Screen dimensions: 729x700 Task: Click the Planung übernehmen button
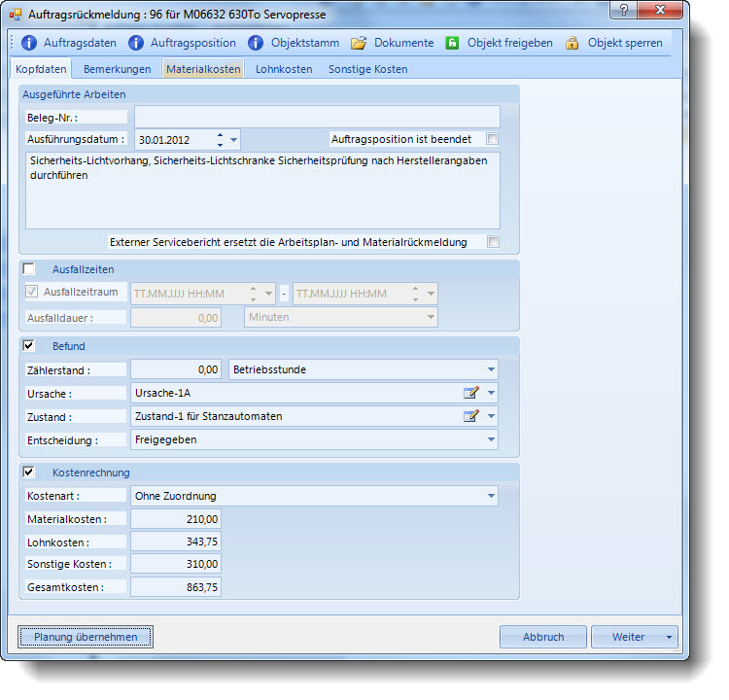(86, 637)
